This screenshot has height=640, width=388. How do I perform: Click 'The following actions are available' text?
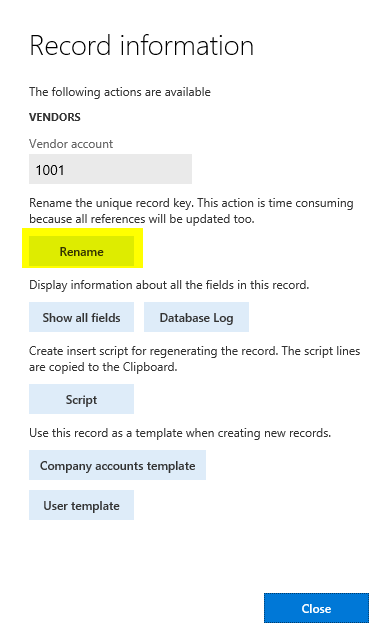(x=120, y=92)
